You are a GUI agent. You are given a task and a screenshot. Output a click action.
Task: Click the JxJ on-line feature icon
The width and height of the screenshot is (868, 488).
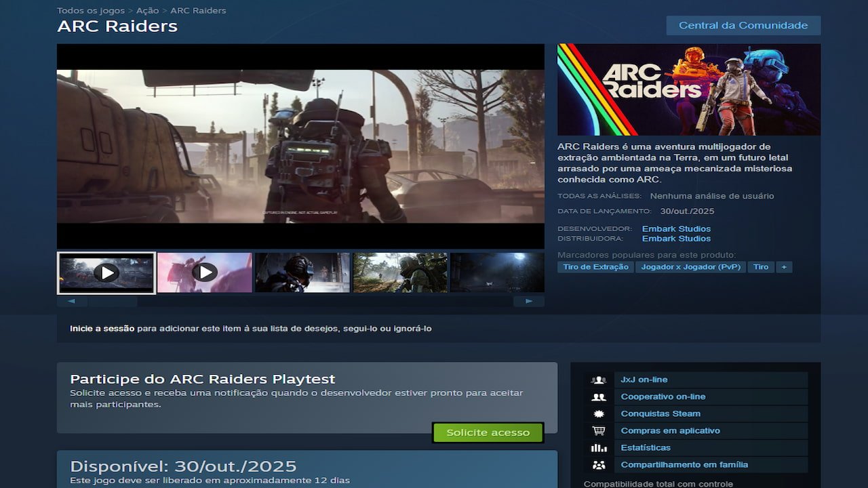tap(598, 380)
